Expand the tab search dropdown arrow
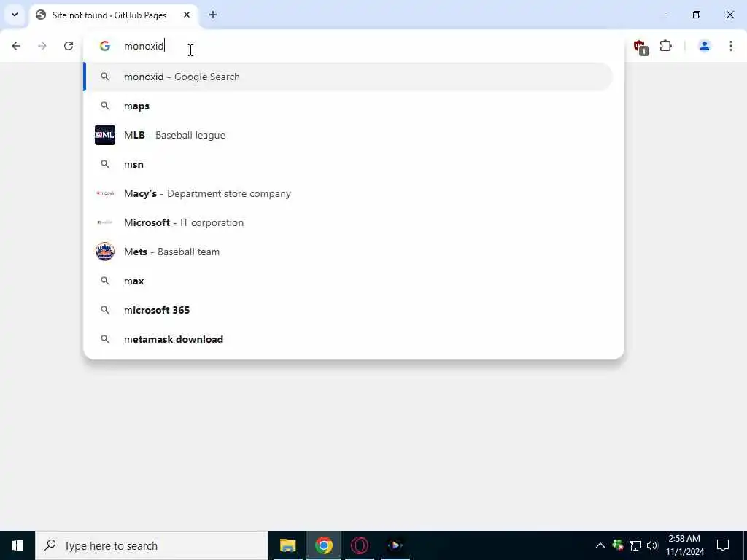The width and height of the screenshot is (747, 560). 15,15
